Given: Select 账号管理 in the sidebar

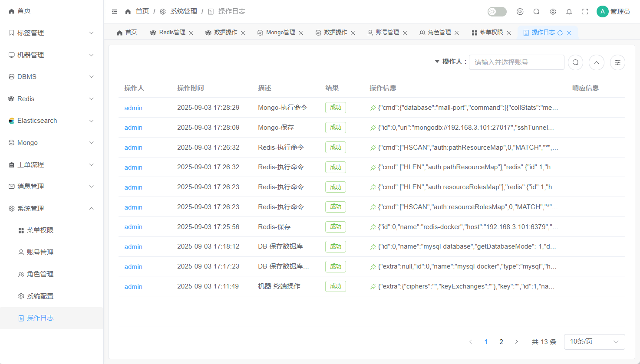Looking at the screenshot, I should [40, 253].
